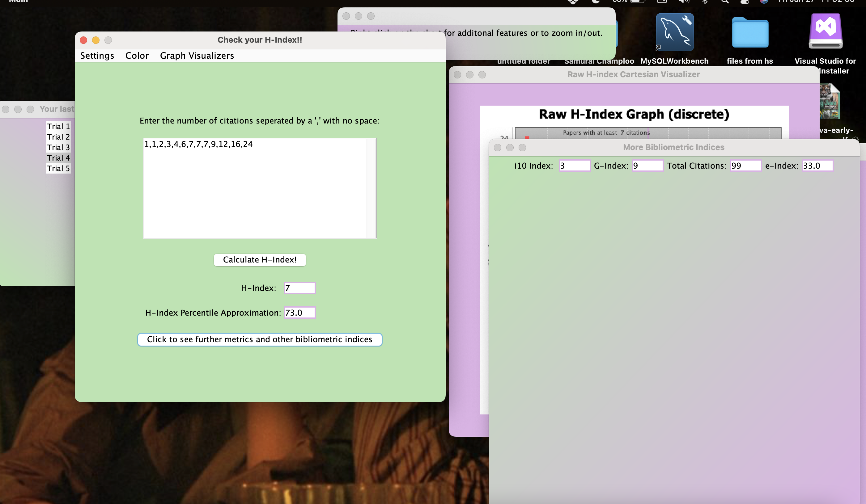Select Trial 1 in the list
866x504 pixels.
58,126
